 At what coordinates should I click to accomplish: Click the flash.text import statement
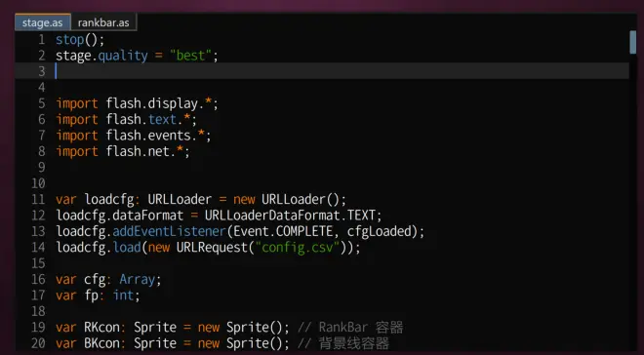coord(127,119)
